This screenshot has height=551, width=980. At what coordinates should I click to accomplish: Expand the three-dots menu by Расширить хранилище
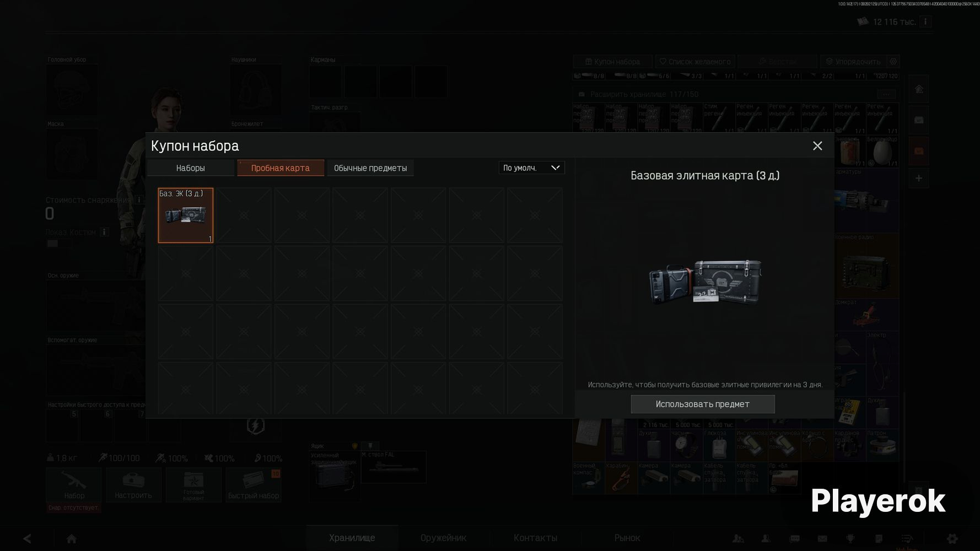[886, 94]
